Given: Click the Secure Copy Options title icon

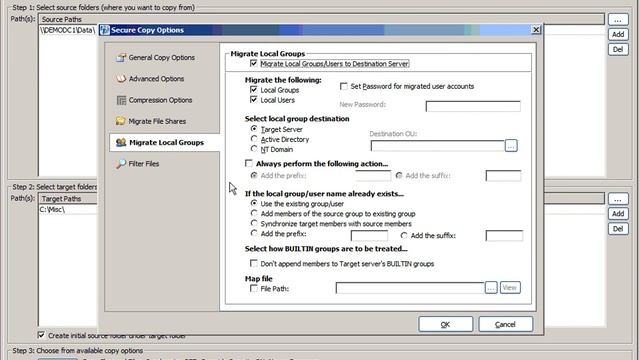Looking at the screenshot, I should tap(105, 30).
